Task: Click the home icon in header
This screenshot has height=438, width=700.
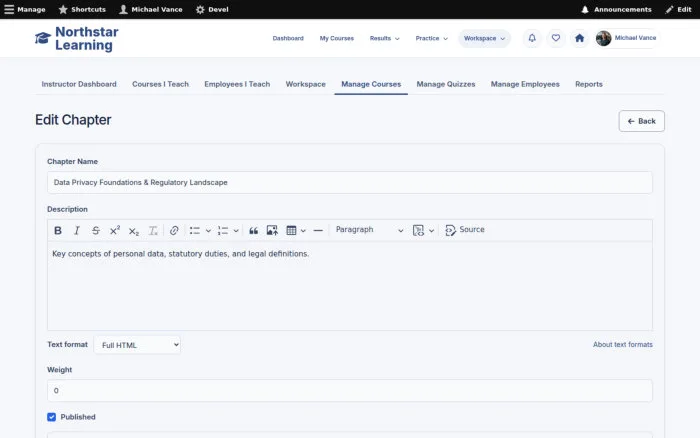Action: [x=579, y=38]
